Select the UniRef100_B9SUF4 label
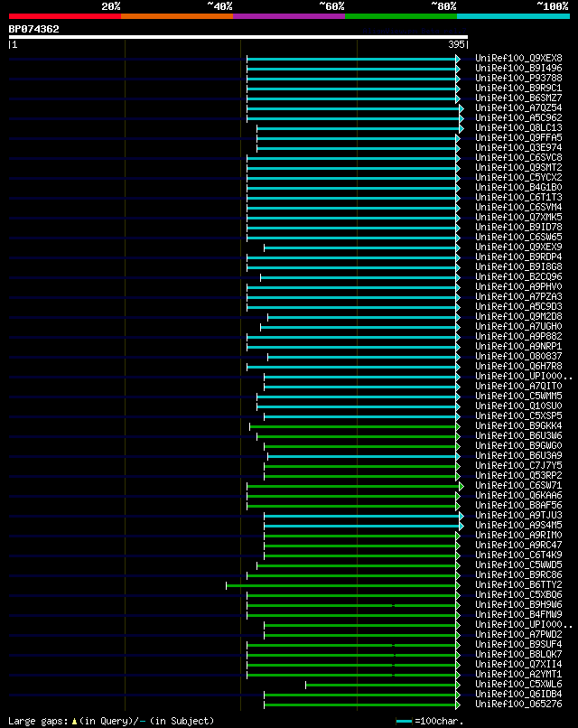Screen dimensions: 578x728 click(518, 644)
